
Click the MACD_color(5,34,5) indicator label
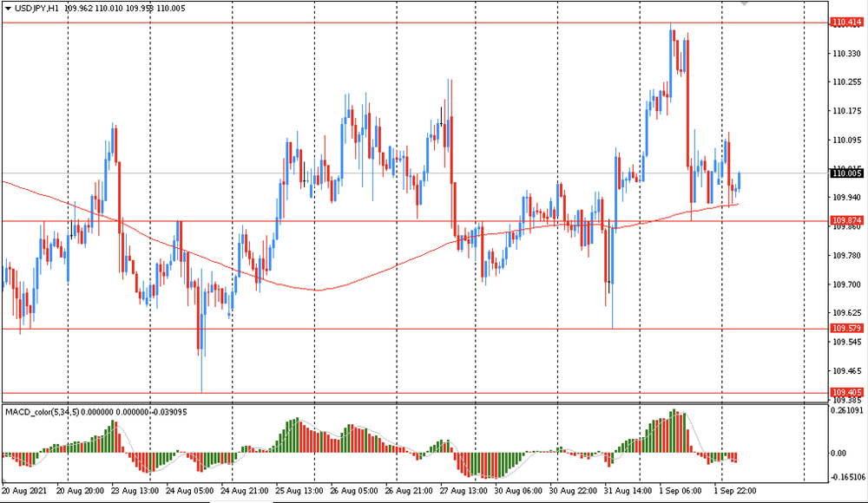tap(42, 412)
